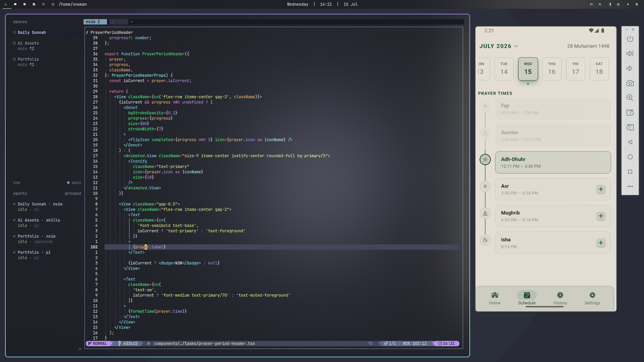This screenshot has height=362, width=644.
Task: Click the 14:21 clock in top bar
Action: 326,4
